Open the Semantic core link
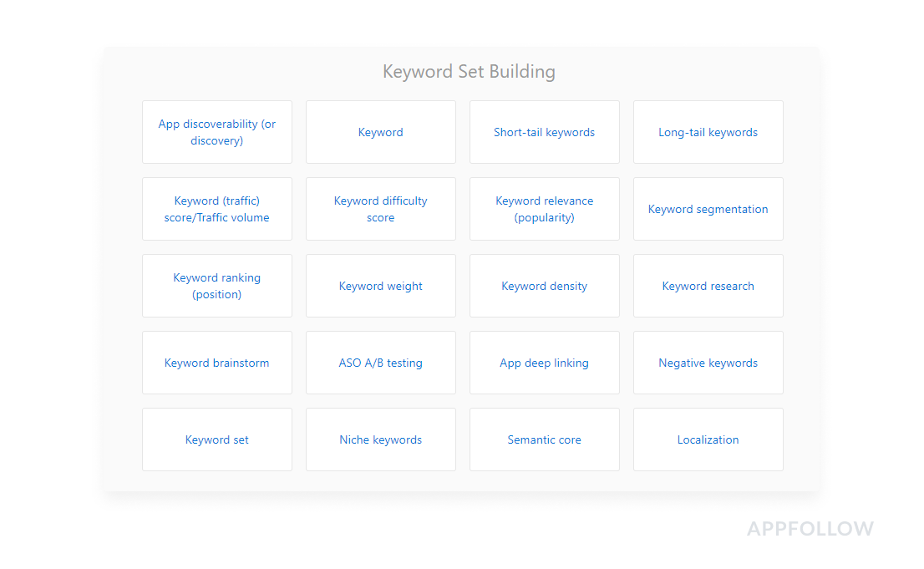The width and height of the screenshot is (924, 569). pyautogui.click(x=545, y=439)
